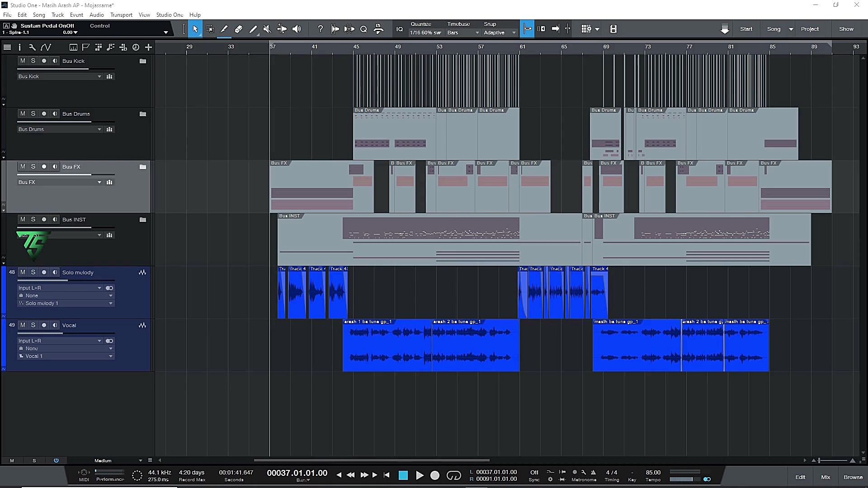The width and height of the screenshot is (868, 488).
Task: Solo the Vocal track
Action: point(33,325)
